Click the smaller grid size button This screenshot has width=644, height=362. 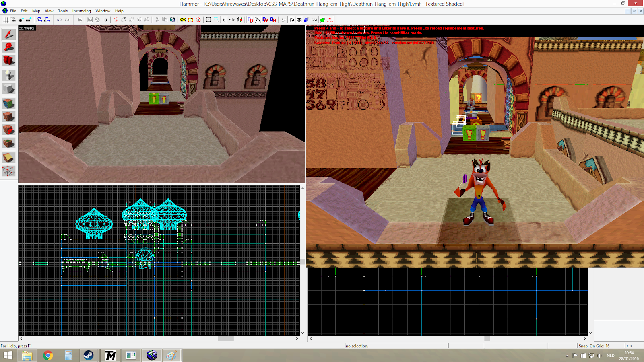pyautogui.click(x=21, y=20)
